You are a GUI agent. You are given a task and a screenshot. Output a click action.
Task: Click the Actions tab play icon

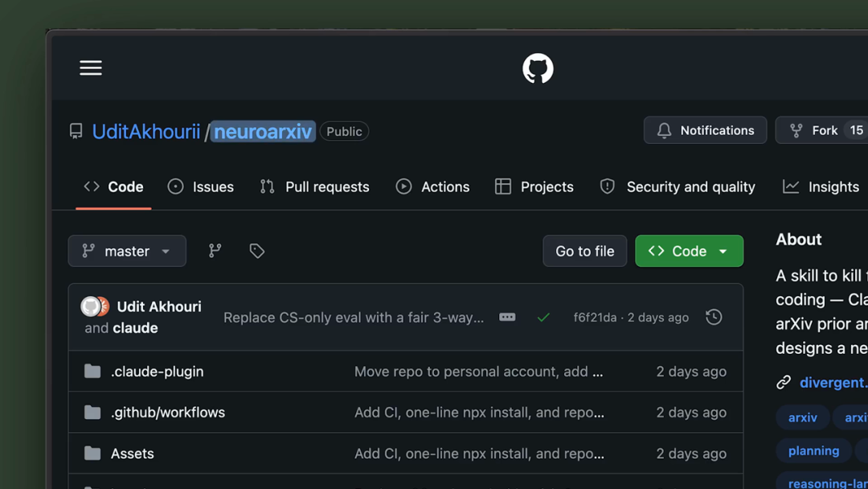pyautogui.click(x=403, y=187)
